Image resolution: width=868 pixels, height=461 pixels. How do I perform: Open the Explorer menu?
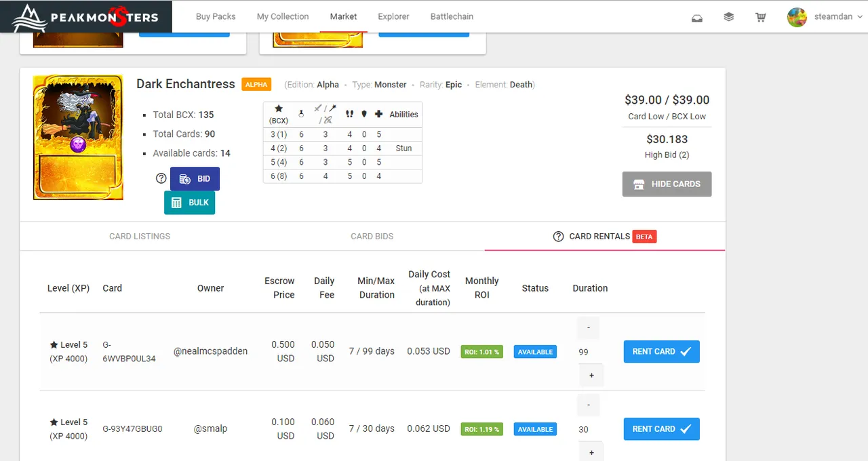(x=394, y=16)
